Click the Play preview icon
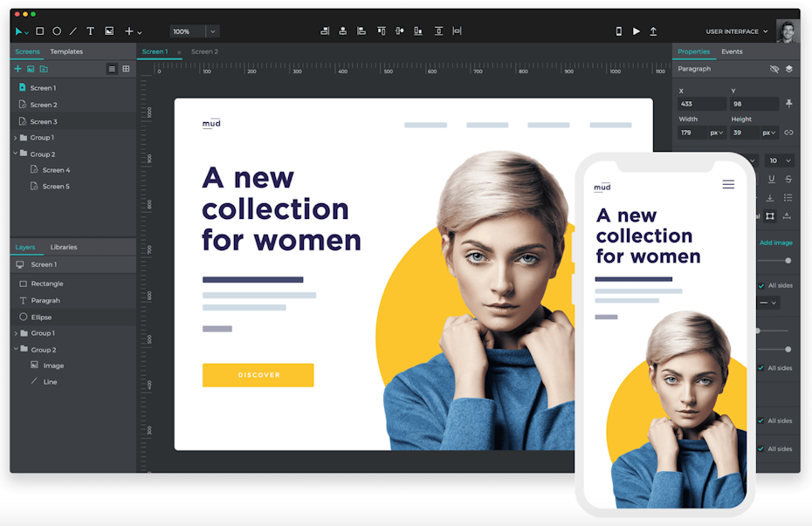The image size is (812, 526). point(636,31)
